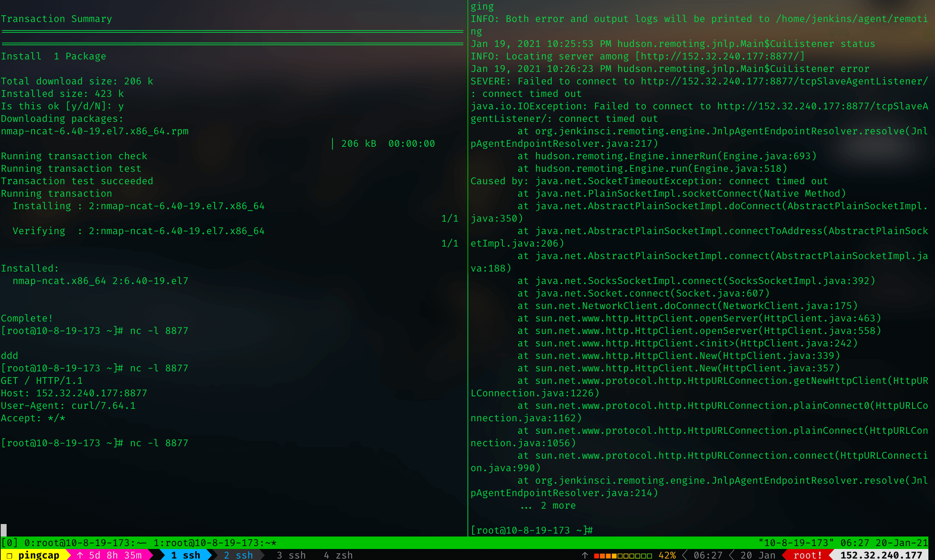Click the 'Socket.connect(Socket.java:607)' stack line
This screenshot has width=935, height=560.
tap(643, 293)
